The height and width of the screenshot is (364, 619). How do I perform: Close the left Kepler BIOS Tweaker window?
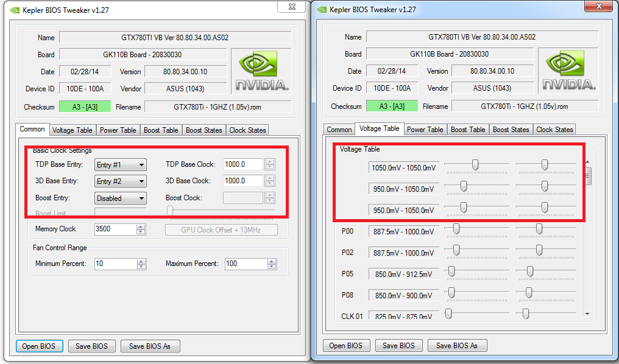tap(292, 7)
